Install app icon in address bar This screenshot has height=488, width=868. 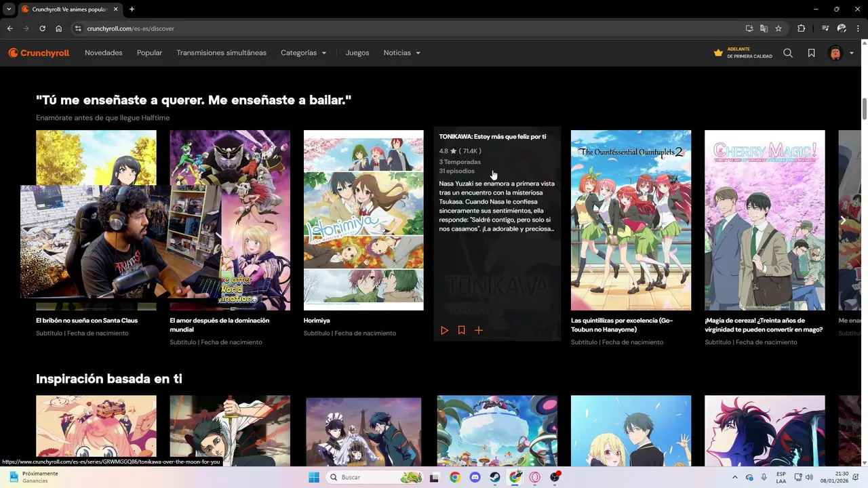[x=749, y=28]
